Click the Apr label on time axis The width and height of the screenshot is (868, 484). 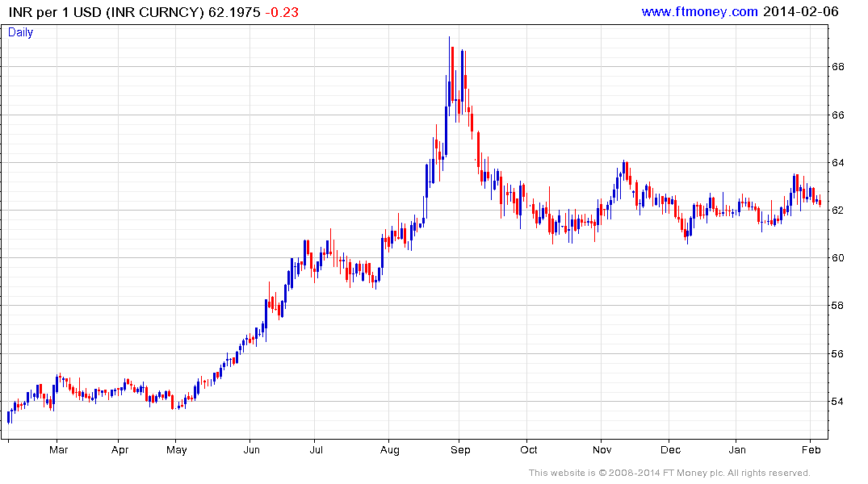tap(120, 449)
